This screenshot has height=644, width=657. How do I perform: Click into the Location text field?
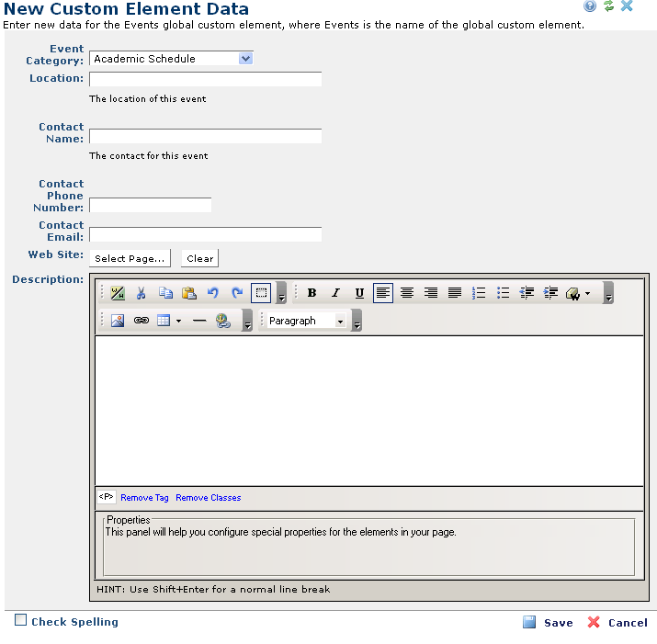pyautogui.click(x=205, y=80)
